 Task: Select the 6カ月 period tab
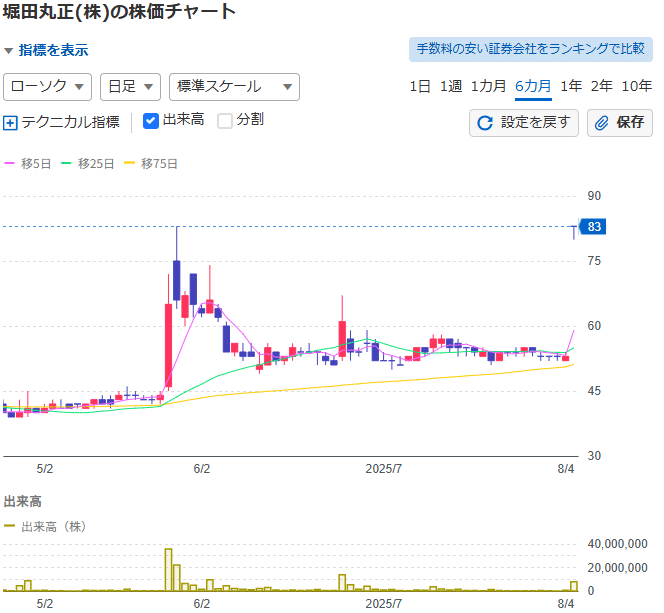coord(533,86)
